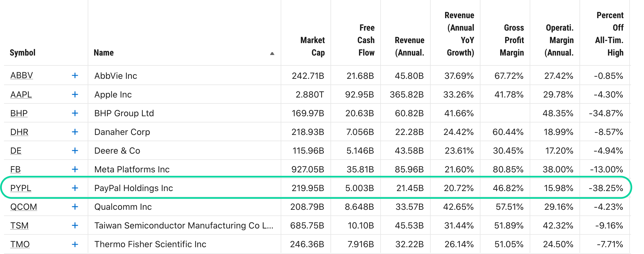Toggle the Name column sort arrow
The height and width of the screenshot is (254, 644).
272,53
